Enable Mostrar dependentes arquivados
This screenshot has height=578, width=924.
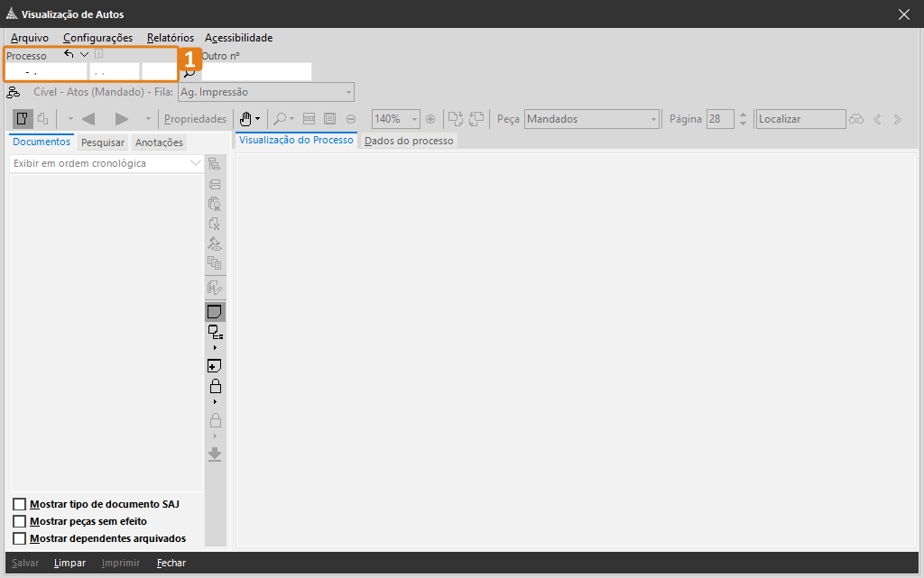20,538
